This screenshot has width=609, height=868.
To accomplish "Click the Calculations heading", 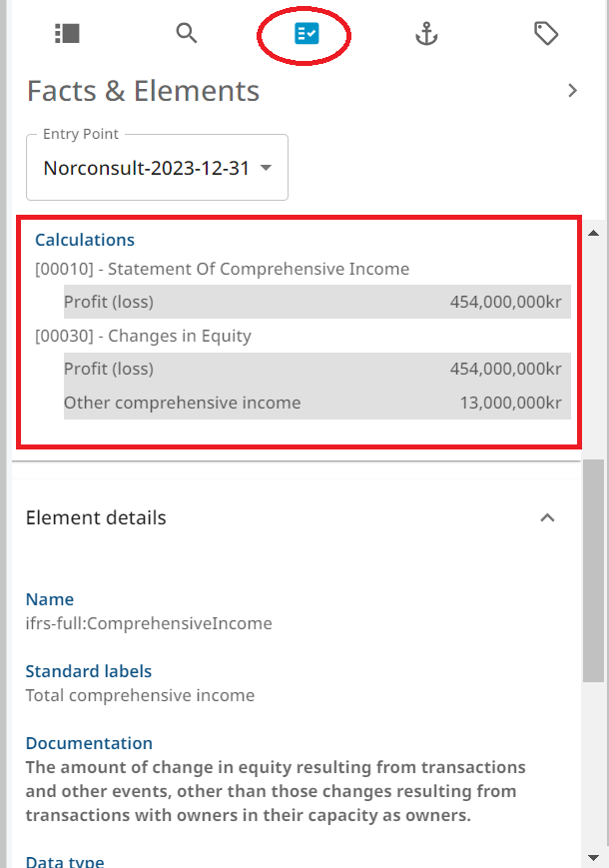I will [x=84, y=240].
